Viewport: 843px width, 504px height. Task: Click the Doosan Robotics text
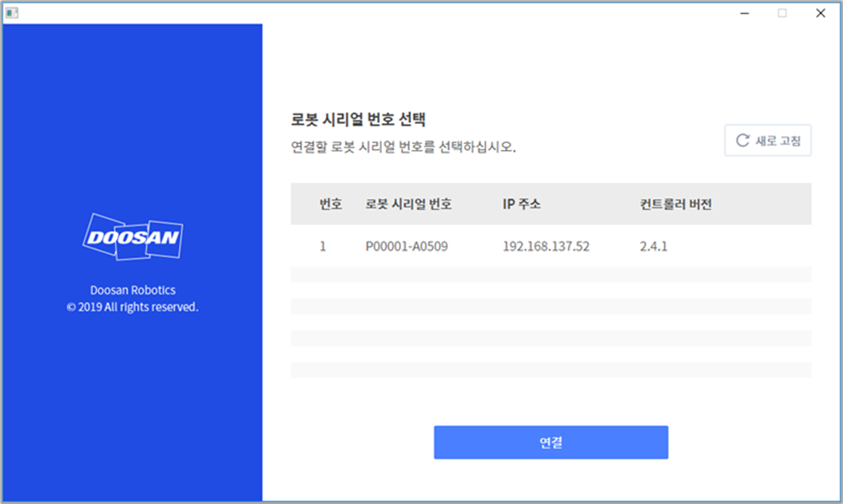(x=132, y=290)
